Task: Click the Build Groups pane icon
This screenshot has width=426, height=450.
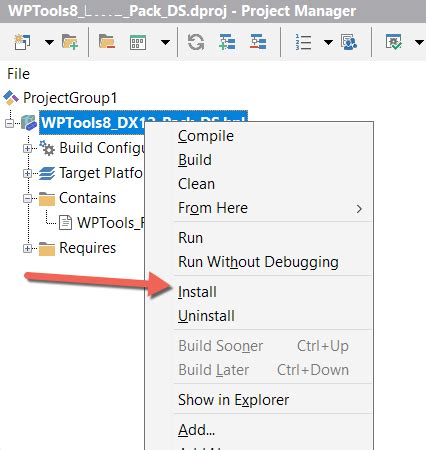Action: point(349,42)
